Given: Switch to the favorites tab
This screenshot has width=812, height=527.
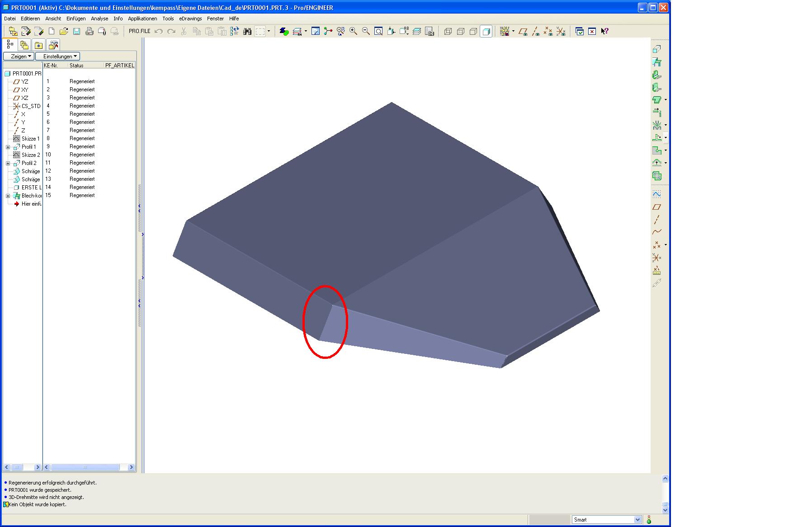Looking at the screenshot, I should pyautogui.click(x=39, y=45).
